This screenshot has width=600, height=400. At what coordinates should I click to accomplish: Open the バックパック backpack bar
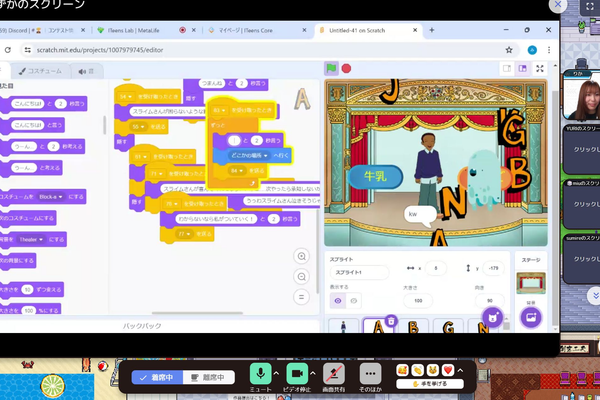(x=142, y=326)
